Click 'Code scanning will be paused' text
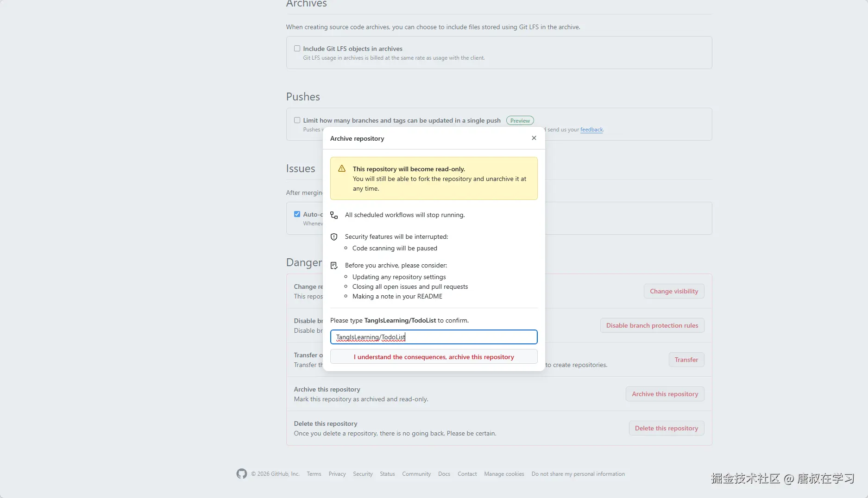The image size is (868, 498). pos(395,248)
